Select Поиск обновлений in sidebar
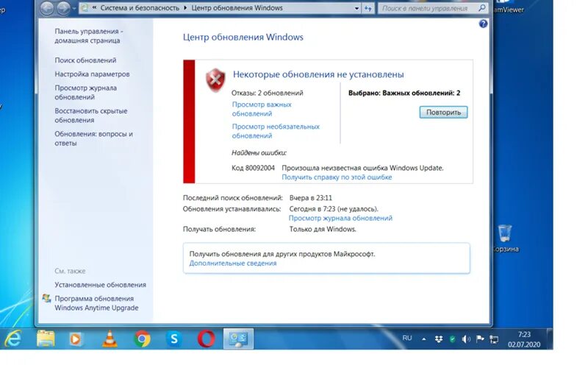Viewport: 588px width, 368px height. coord(85,60)
